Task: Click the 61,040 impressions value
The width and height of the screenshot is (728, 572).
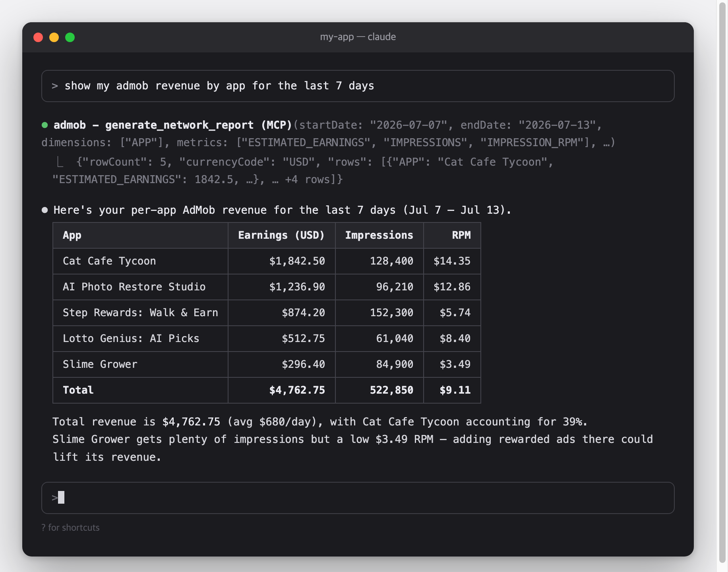Action: point(395,338)
